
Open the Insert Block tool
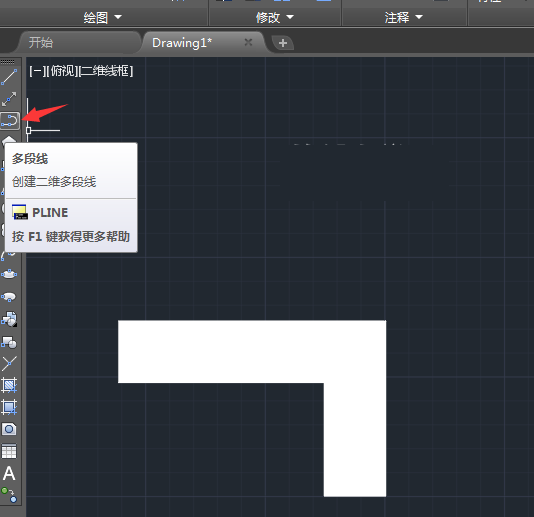[x=9, y=319]
